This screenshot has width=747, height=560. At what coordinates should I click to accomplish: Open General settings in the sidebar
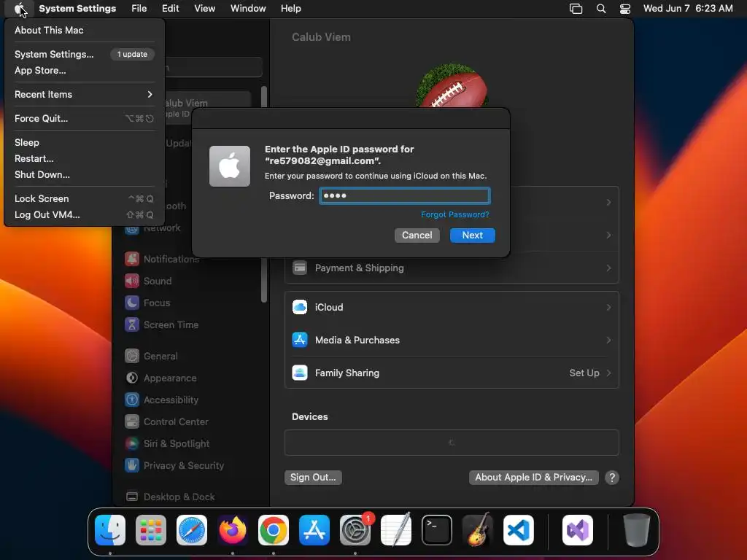(152, 356)
